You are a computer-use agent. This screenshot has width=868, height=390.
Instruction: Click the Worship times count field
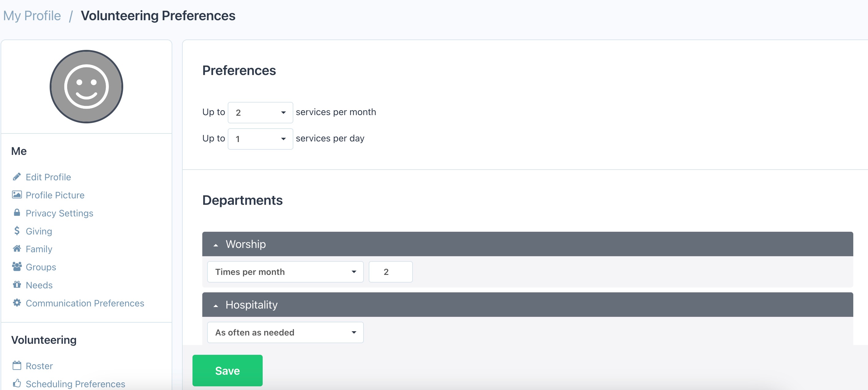(390, 272)
